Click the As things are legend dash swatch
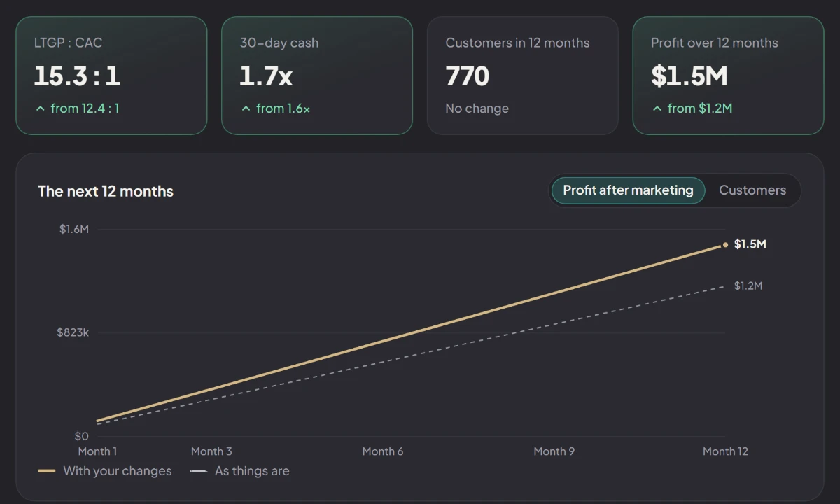Viewport: 840px width, 504px height. click(199, 471)
